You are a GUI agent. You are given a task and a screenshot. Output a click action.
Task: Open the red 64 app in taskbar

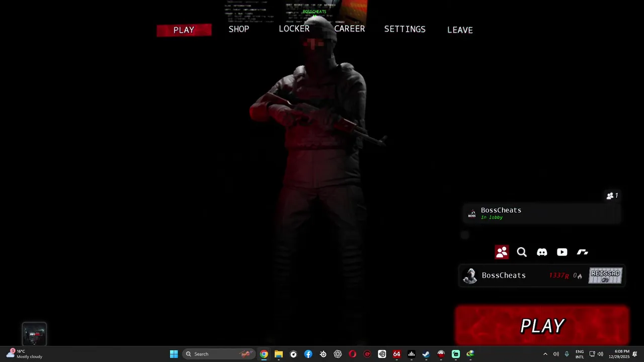point(396,354)
